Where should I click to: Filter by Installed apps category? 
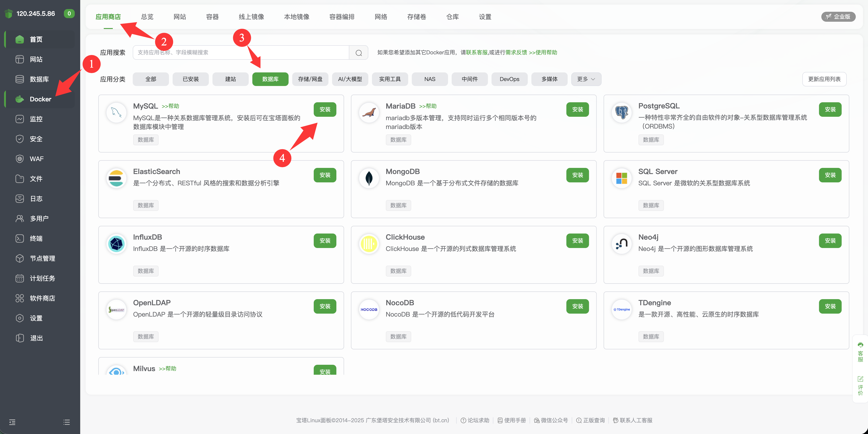190,79
